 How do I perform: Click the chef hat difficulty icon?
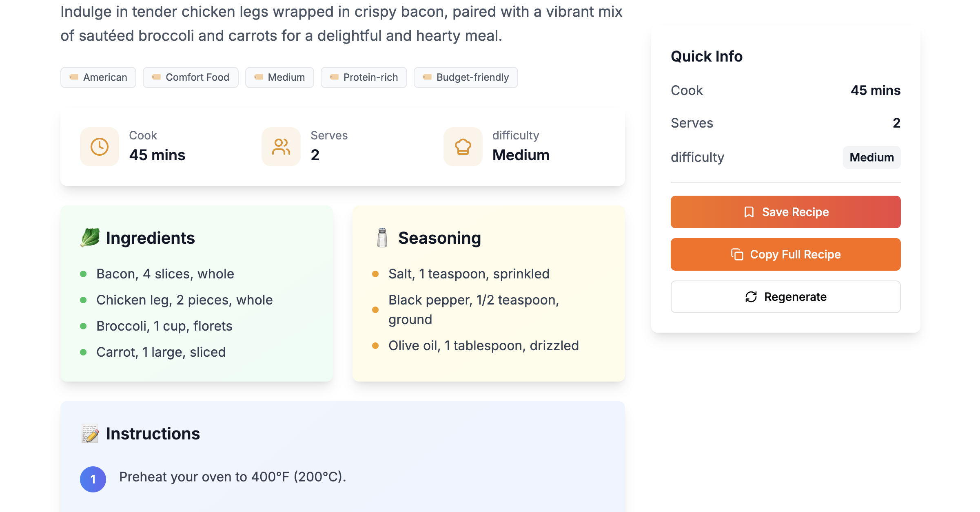(x=463, y=147)
